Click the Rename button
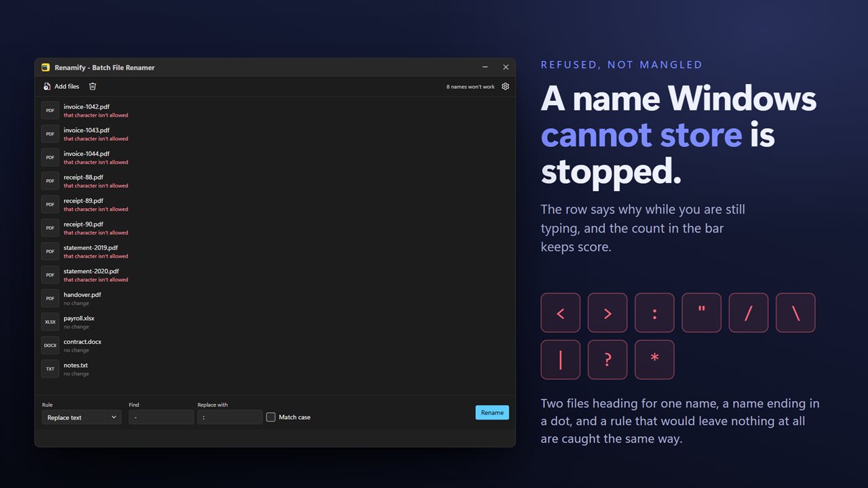Image resolution: width=868 pixels, height=488 pixels. pyautogui.click(x=492, y=413)
